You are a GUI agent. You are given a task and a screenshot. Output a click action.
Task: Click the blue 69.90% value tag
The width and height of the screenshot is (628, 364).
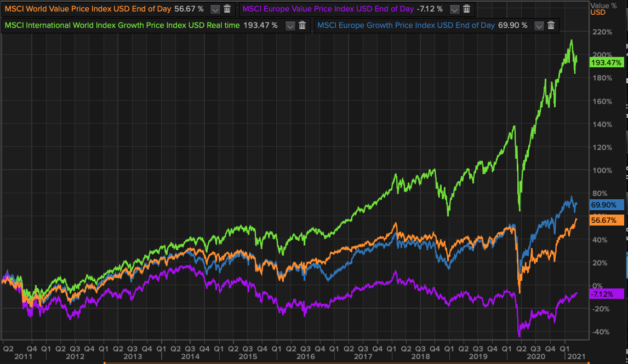[x=607, y=205]
